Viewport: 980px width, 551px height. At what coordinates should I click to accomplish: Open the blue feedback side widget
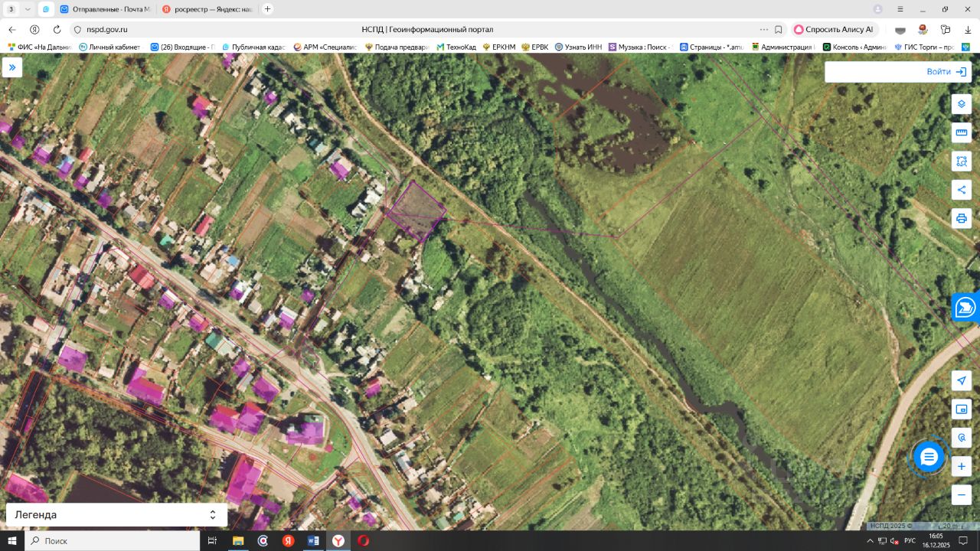coord(966,307)
